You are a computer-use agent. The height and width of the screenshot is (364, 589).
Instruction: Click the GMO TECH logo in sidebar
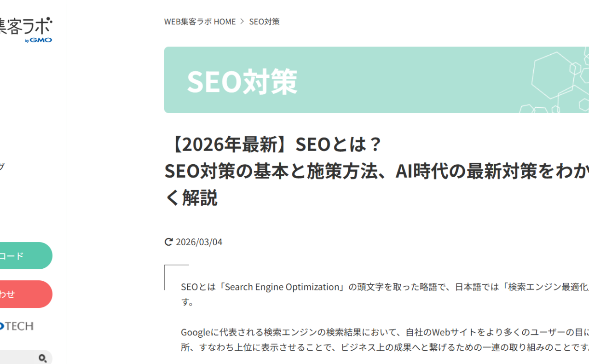[x=16, y=326]
